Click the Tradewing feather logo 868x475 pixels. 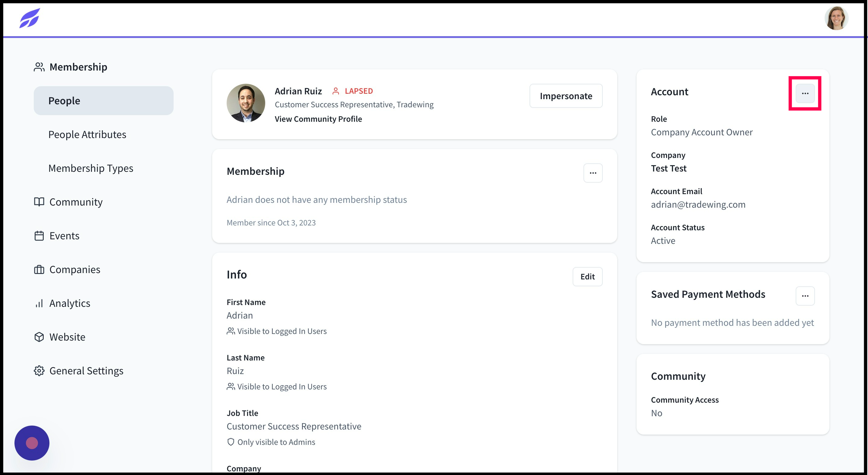pyautogui.click(x=30, y=18)
